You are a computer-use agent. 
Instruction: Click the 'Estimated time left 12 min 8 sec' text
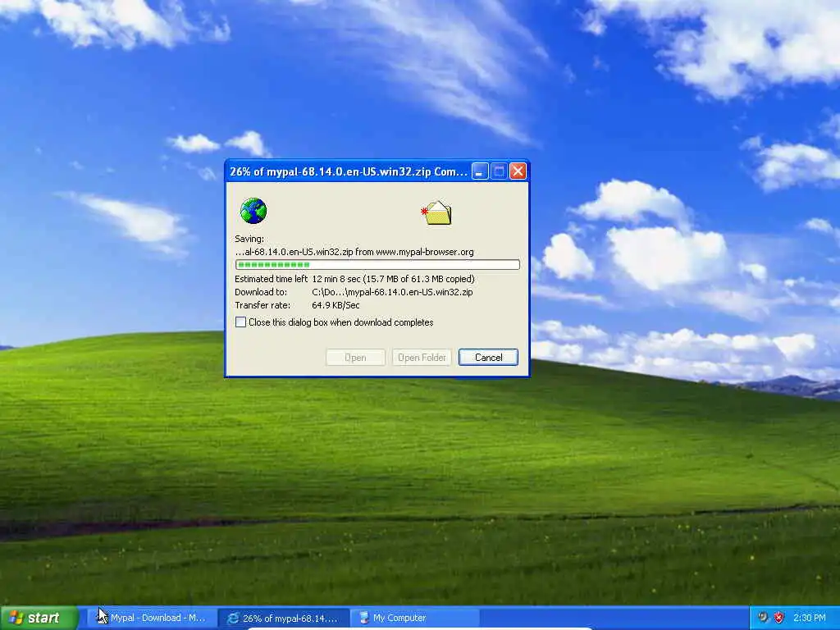click(297, 279)
